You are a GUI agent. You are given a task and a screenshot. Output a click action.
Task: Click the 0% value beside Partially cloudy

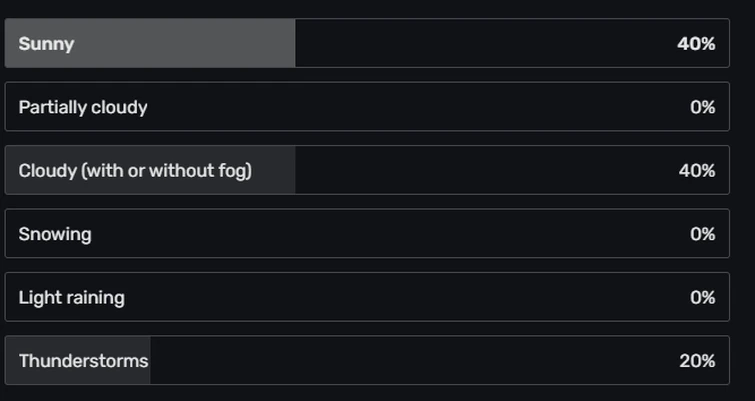pos(702,107)
